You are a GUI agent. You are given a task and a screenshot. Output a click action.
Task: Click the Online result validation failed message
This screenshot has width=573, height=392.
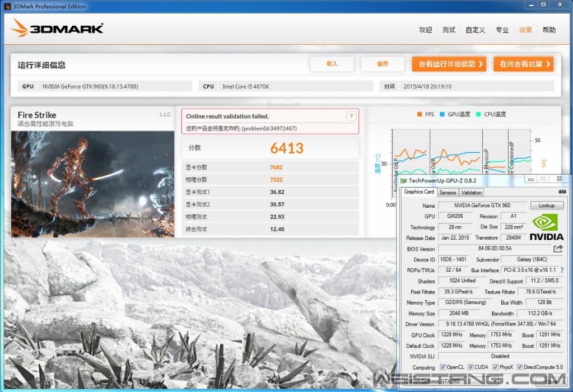pos(227,116)
